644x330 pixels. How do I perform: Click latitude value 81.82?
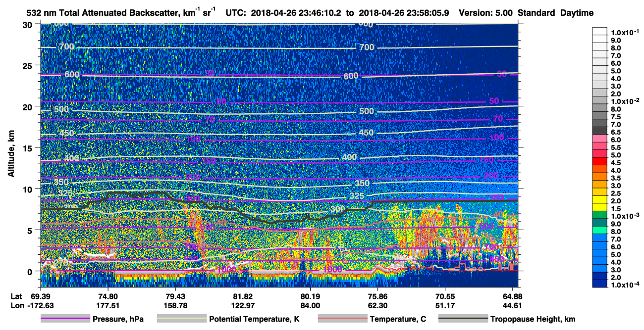tap(242, 296)
